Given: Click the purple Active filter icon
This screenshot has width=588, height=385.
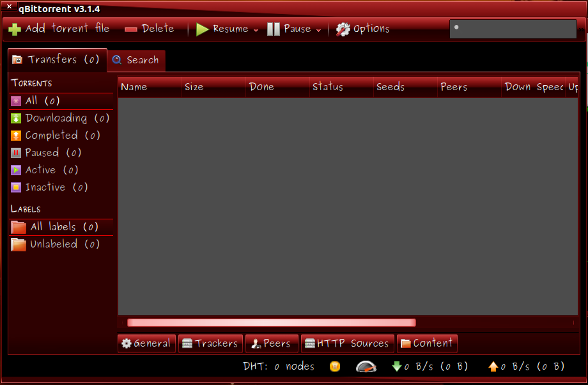Looking at the screenshot, I should click(16, 170).
